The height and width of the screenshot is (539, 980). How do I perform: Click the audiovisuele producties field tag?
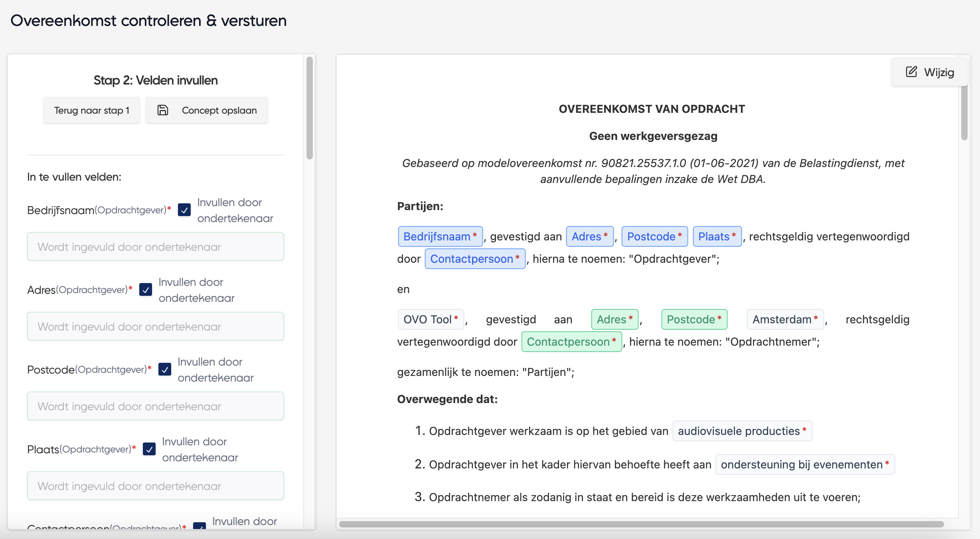[743, 431]
